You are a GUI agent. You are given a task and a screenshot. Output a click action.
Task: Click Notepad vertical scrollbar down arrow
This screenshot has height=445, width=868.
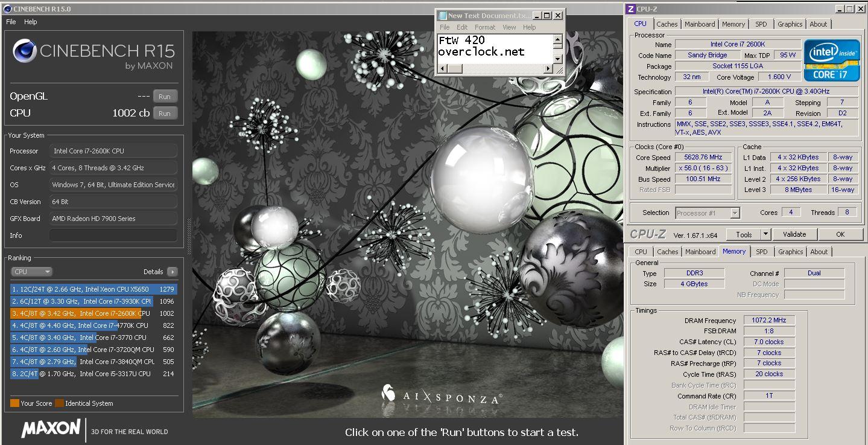point(557,58)
